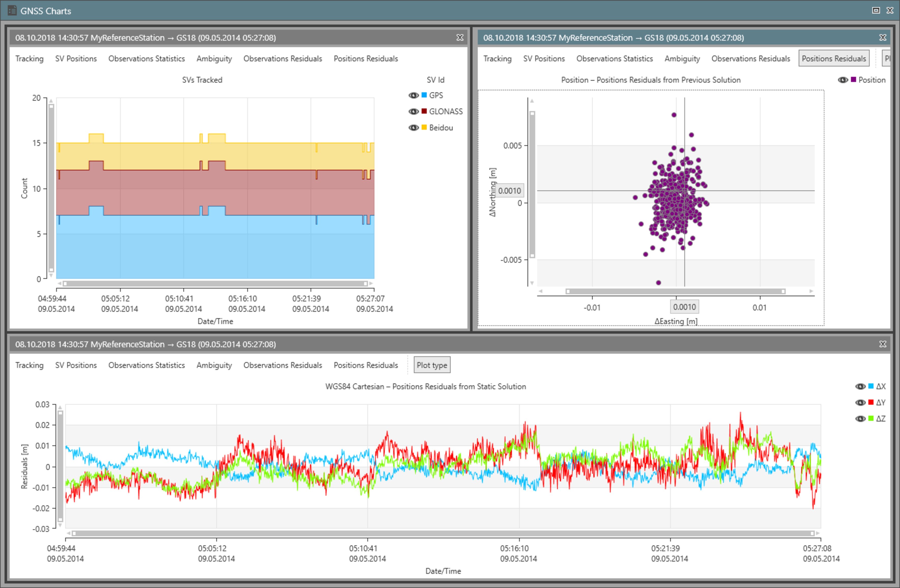This screenshot has height=588, width=900.
Task: Click the 0.0010 ΔNorthing cursor value label
Action: [509, 190]
